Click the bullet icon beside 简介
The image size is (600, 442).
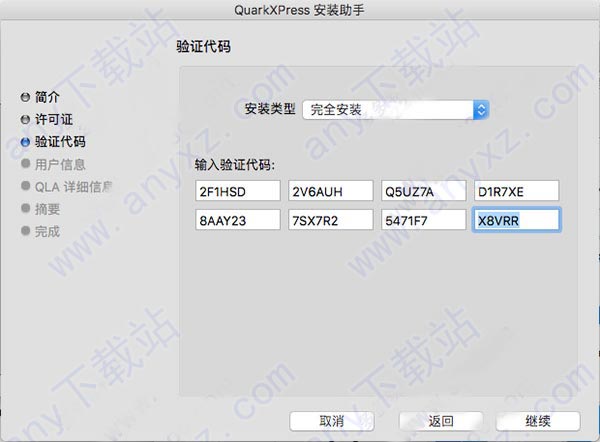pyautogui.click(x=25, y=97)
